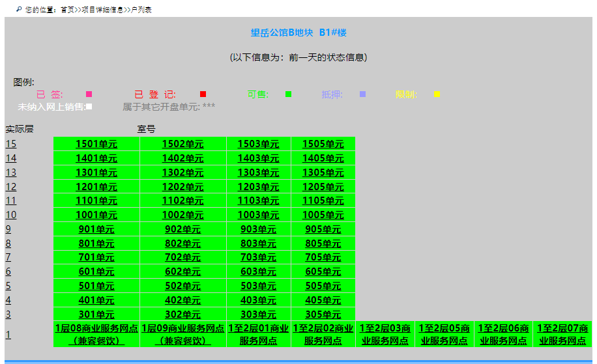
Task: Open unit 1203单元
Action: (259, 187)
